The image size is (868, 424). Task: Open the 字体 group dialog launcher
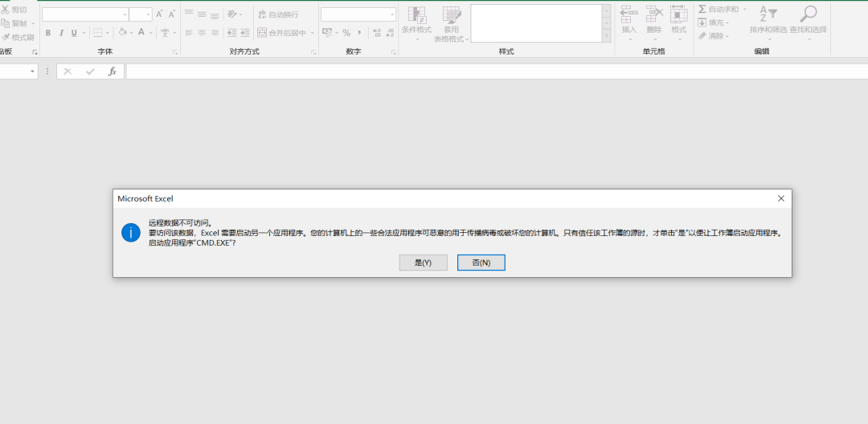pos(175,52)
